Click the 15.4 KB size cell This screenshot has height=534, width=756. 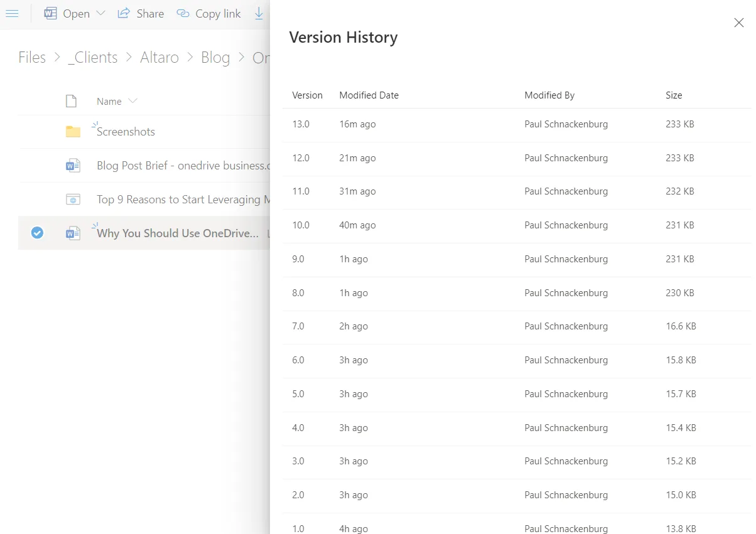681,428
